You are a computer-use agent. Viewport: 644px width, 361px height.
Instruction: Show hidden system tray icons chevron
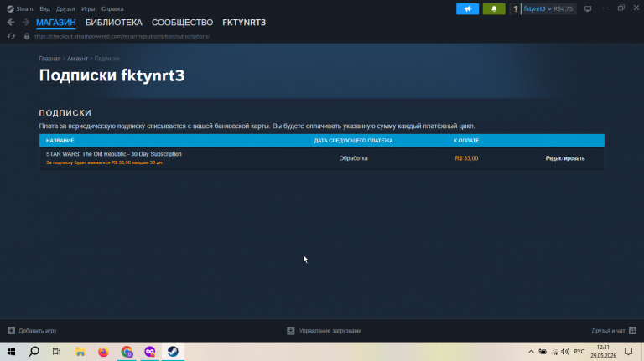click(531, 352)
